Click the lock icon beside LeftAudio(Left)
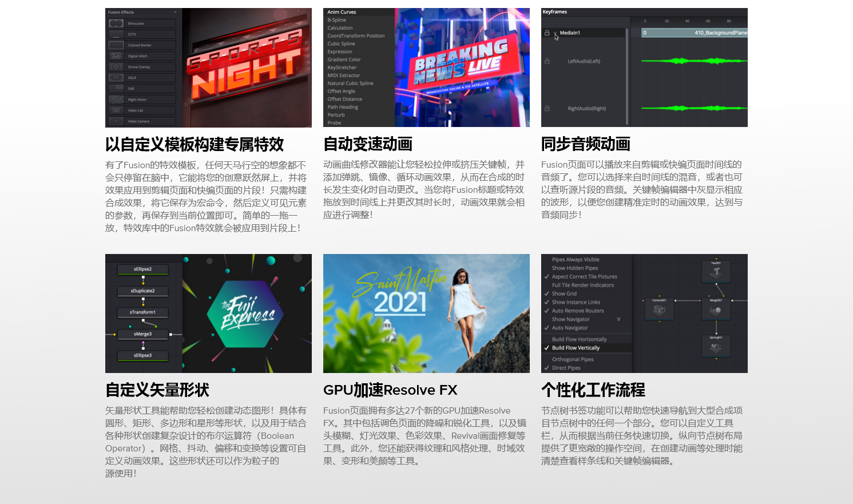The width and height of the screenshot is (853, 504). coord(547,61)
